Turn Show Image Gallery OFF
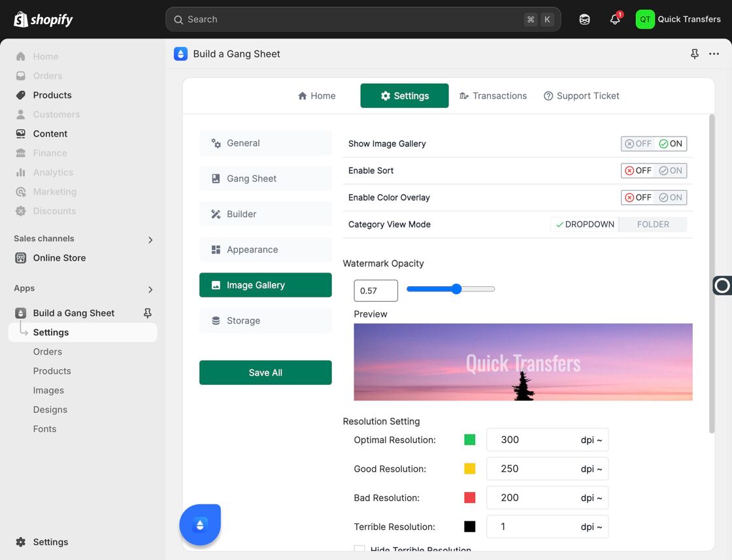 (x=638, y=144)
